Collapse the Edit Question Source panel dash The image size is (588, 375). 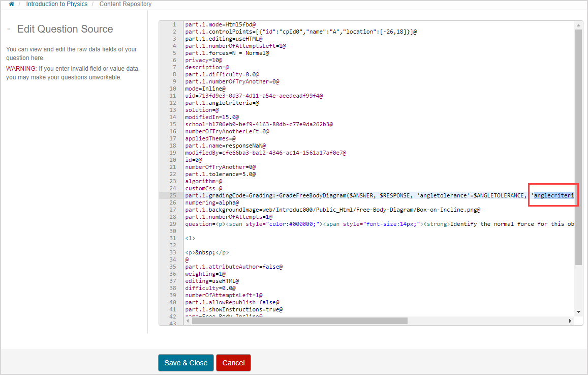[x=9, y=29]
